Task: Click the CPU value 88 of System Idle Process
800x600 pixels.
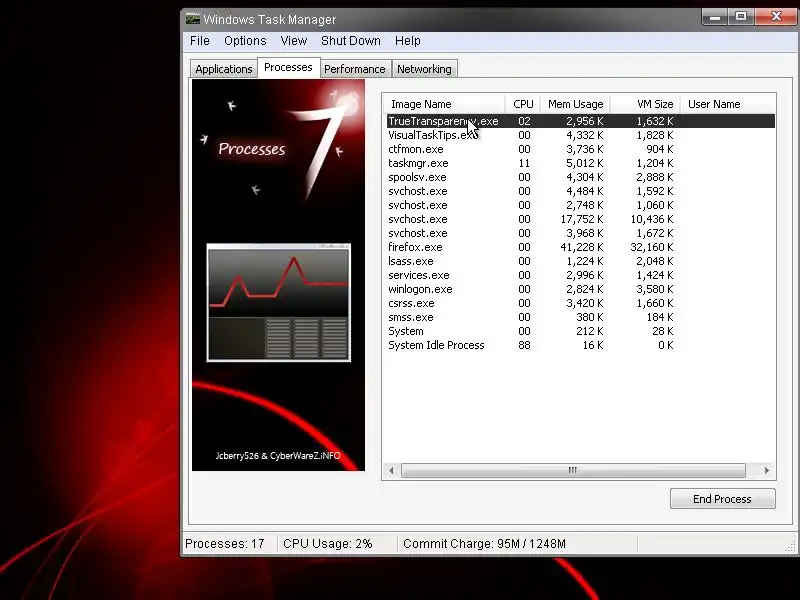Action: 524,345
